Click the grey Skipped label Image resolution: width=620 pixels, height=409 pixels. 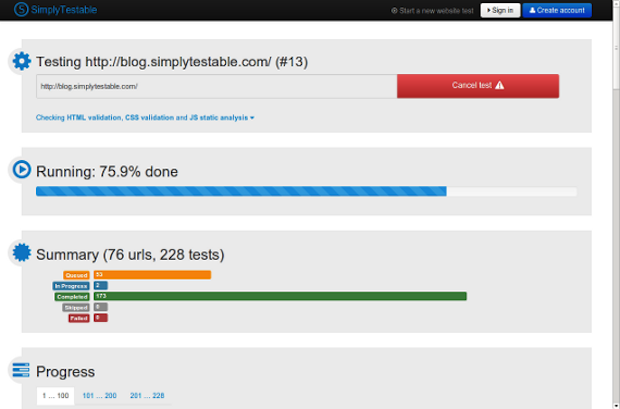76,307
